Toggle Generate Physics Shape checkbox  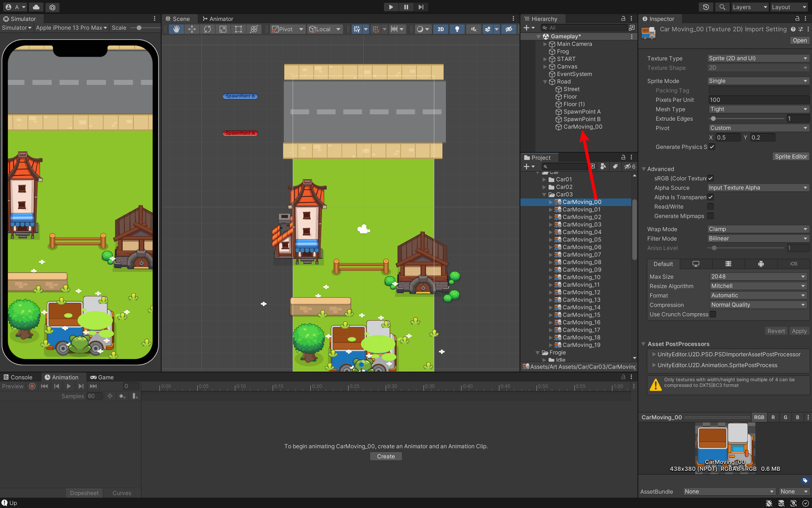coord(712,147)
